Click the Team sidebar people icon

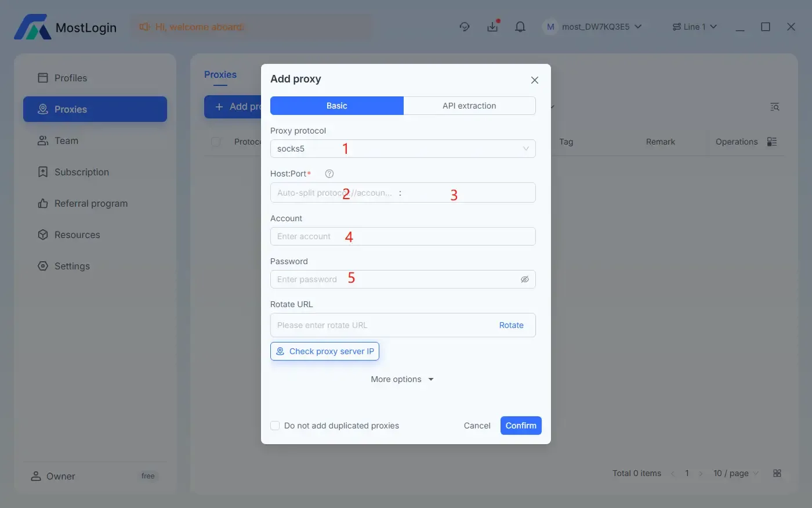(43, 140)
